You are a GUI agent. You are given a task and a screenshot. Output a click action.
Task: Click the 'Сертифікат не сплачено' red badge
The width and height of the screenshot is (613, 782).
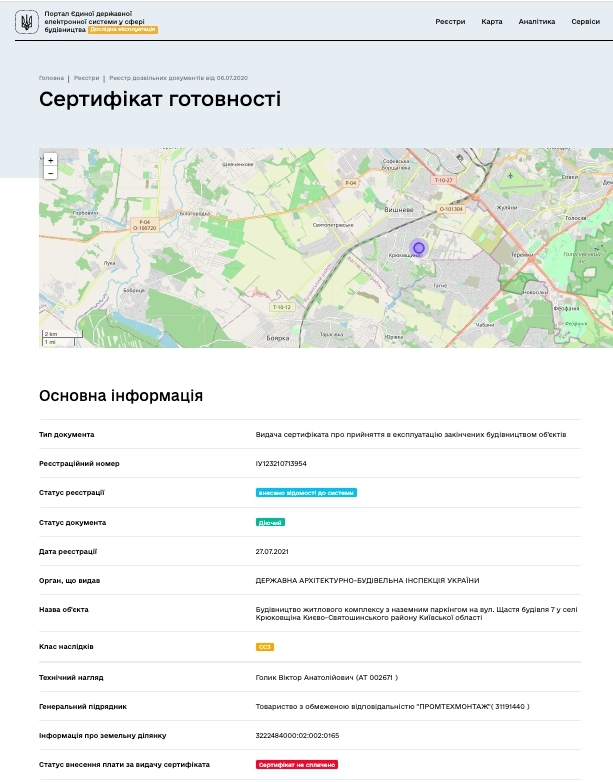[x=297, y=765]
